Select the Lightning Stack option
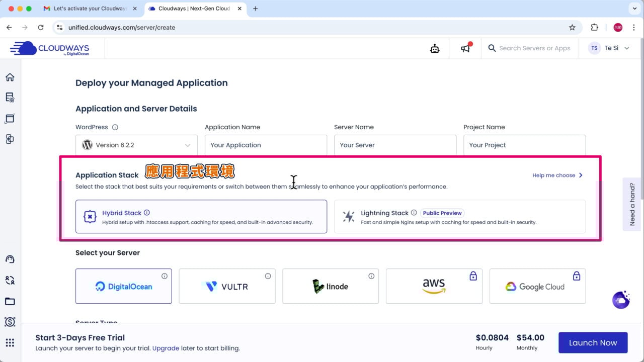The height and width of the screenshot is (362, 644). [x=460, y=217]
